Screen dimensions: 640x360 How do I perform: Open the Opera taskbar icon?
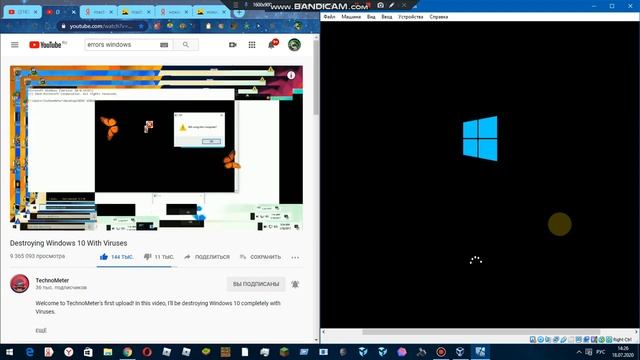click(x=147, y=352)
